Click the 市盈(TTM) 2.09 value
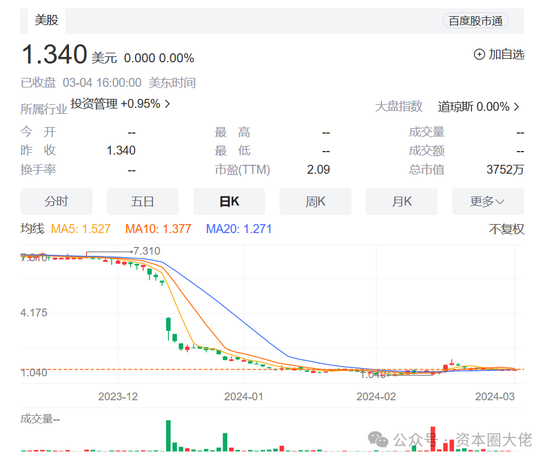550x462 pixels. point(318,170)
